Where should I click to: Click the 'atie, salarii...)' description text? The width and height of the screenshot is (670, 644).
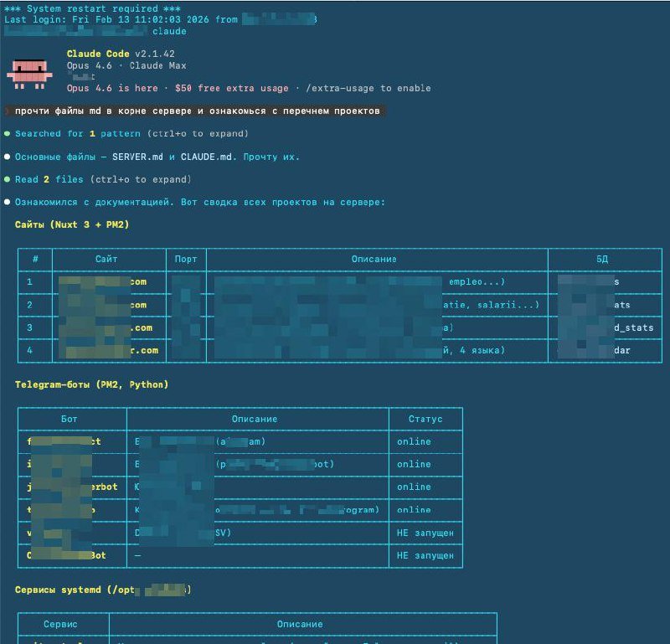tap(491, 305)
